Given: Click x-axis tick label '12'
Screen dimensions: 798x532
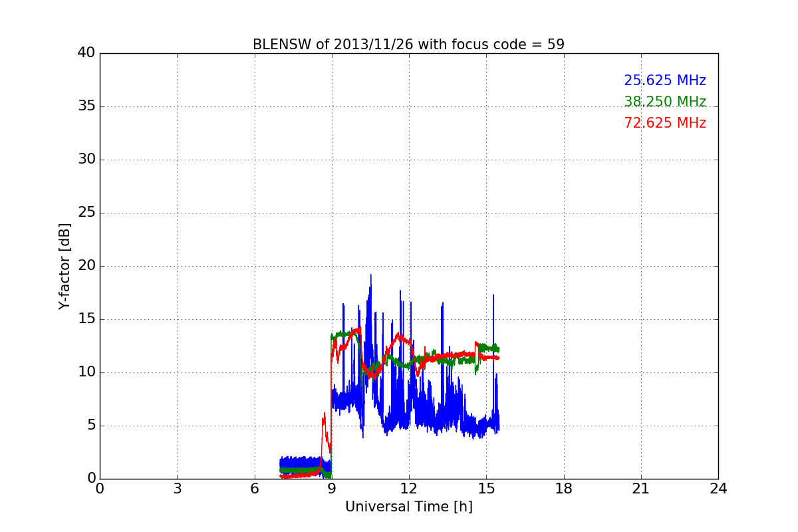Looking at the screenshot, I should (x=409, y=489).
